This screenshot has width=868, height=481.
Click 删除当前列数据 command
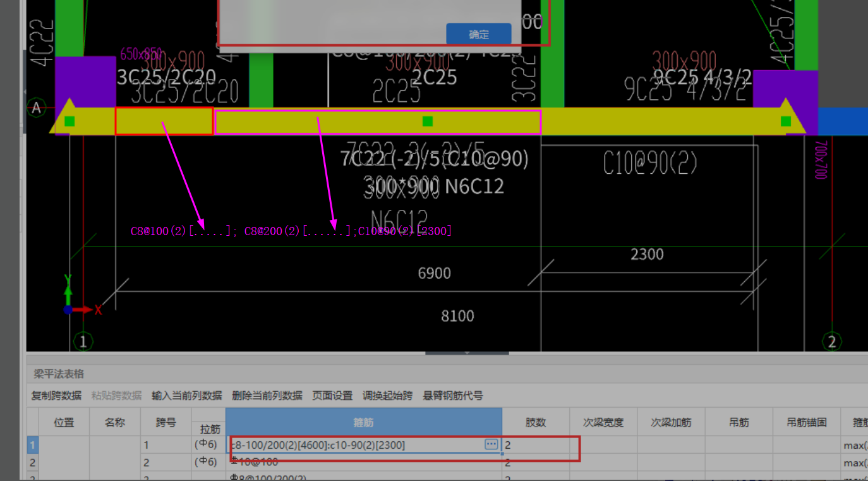pyautogui.click(x=267, y=396)
